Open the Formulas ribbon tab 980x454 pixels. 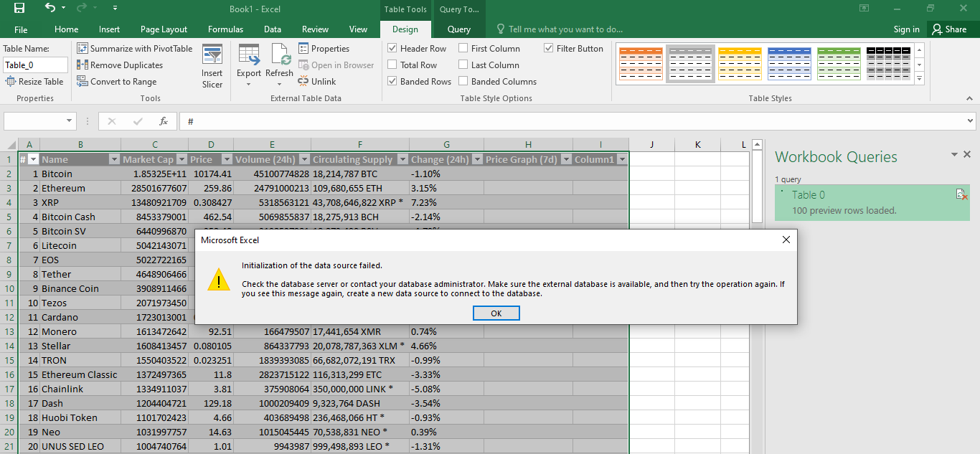pos(225,29)
